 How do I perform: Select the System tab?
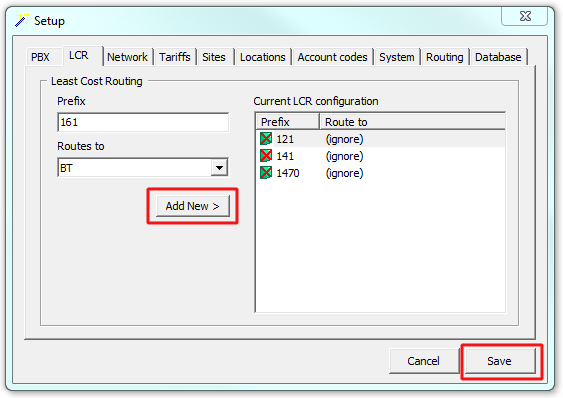coord(397,57)
